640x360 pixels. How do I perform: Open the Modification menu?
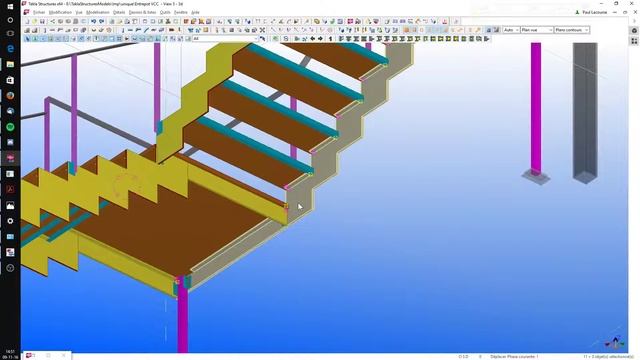(60, 12)
